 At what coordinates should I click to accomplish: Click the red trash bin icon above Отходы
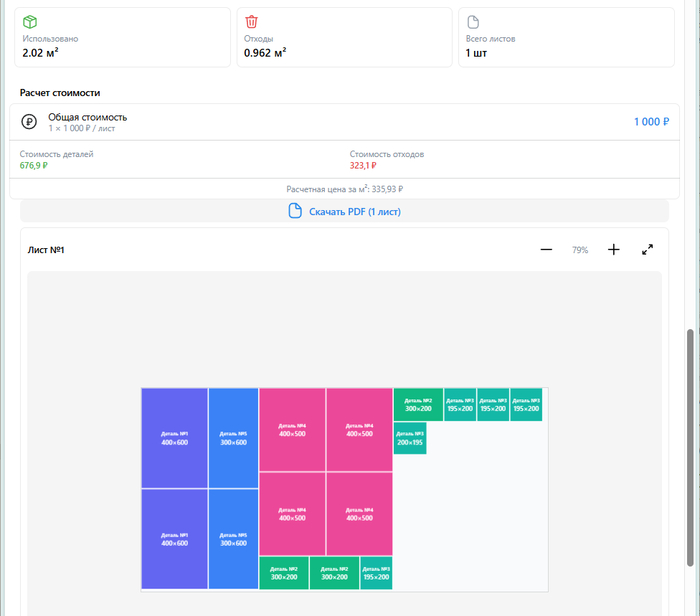252,22
